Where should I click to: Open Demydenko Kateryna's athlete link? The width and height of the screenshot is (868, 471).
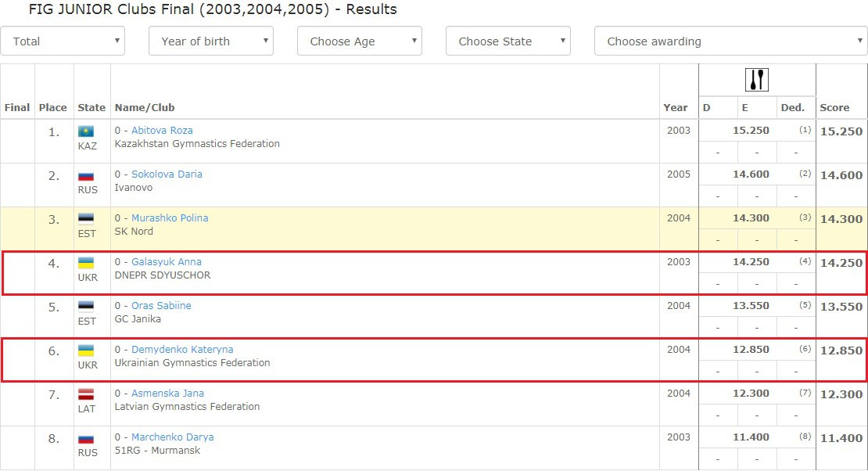click(182, 350)
